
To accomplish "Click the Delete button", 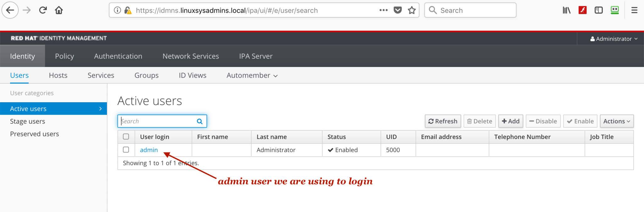I will [x=480, y=121].
